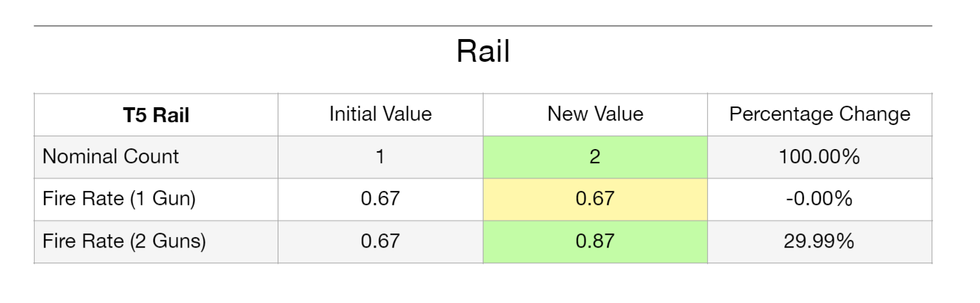The width and height of the screenshot is (980, 303).
Task: Click header border between Initial Value and New Value
Action: (x=483, y=114)
